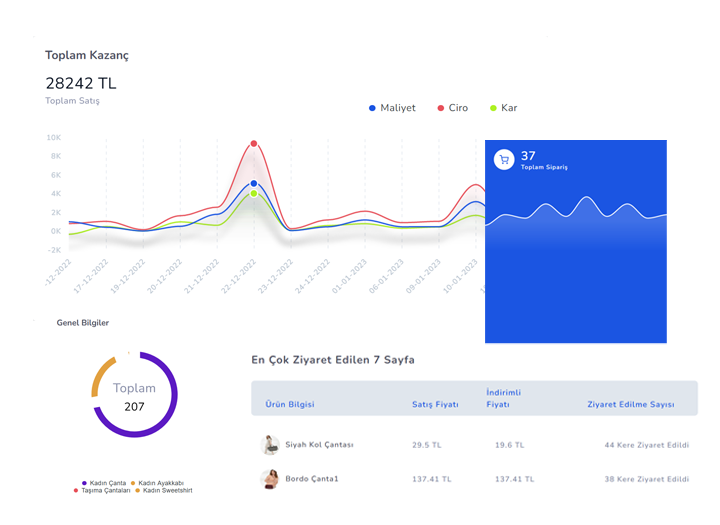This screenshot has height=525, width=720.
Task: Toggle the Kar series in chart legend
Action: 503,108
